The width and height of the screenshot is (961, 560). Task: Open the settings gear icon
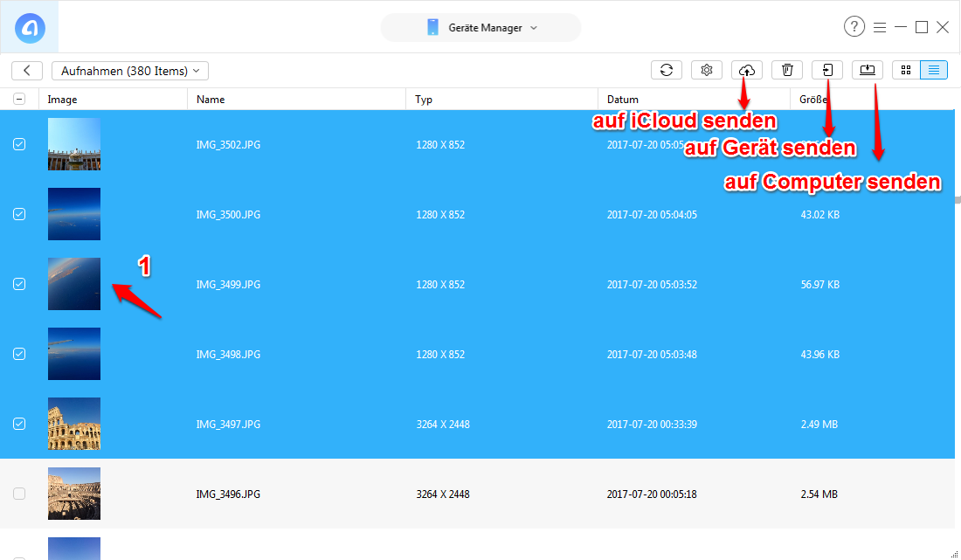tap(707, 71)
